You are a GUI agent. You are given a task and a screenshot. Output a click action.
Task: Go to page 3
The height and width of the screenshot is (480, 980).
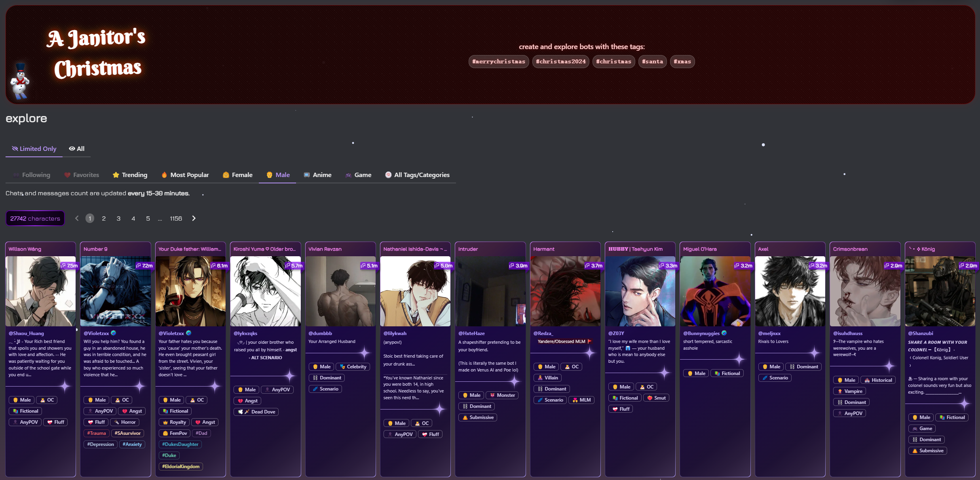coord(118,218)
